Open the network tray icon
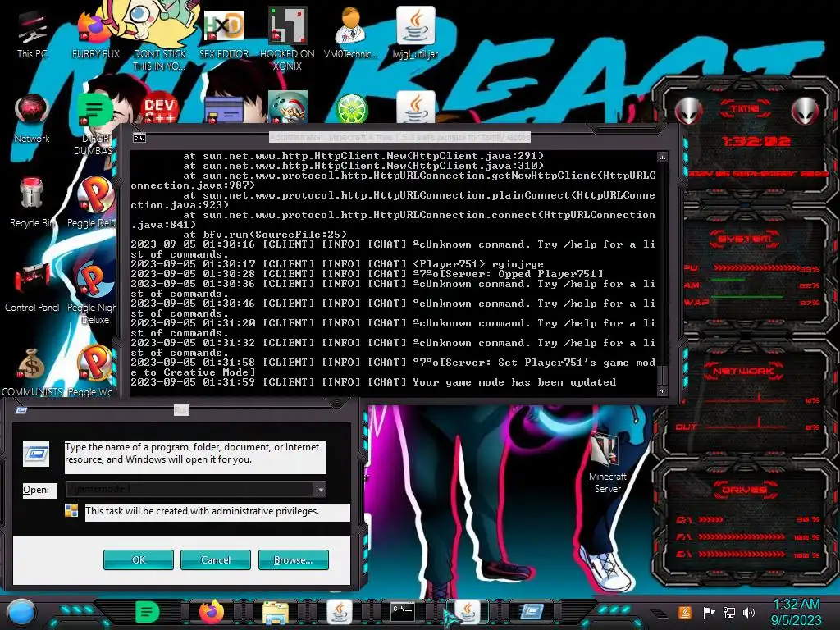Screen dimensions: 840x630 click(x=728, y=612)
